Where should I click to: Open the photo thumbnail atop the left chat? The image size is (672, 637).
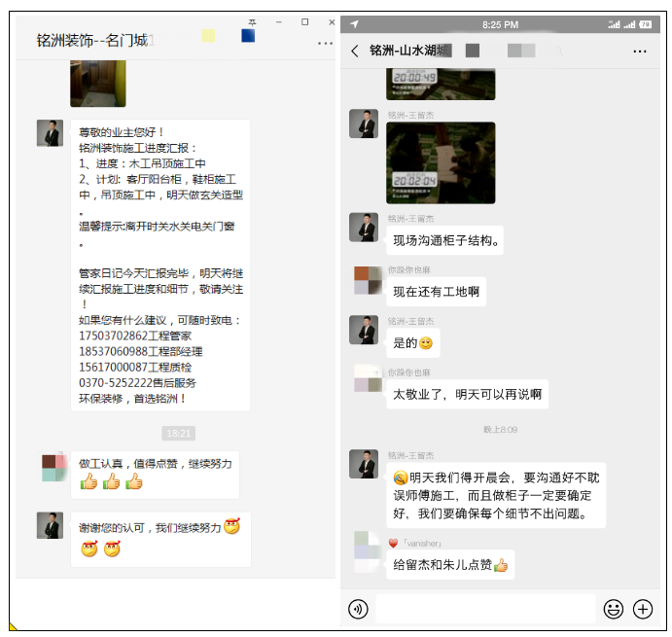coord(97,83)
